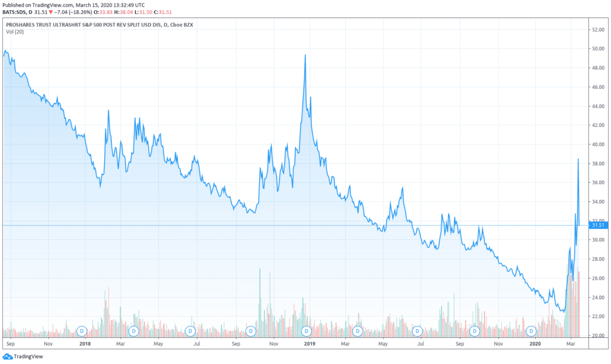The height and width of the screenshot is (364, 611).
Task: Click the 34.00 price axis label
Action: 598,202
